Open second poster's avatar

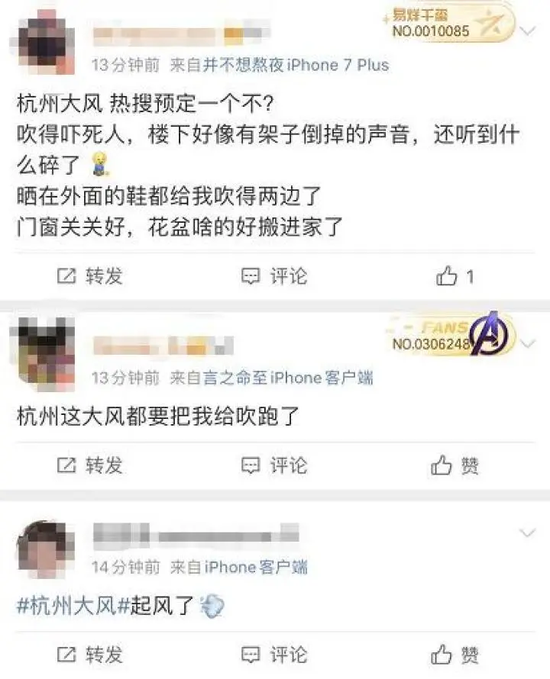(42, 354)
